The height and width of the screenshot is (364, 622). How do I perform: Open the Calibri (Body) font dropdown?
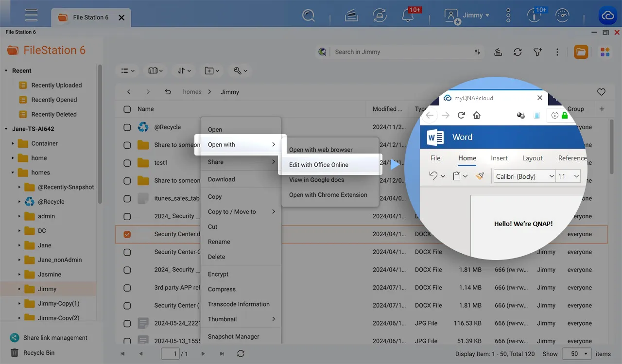coord(524,176)
